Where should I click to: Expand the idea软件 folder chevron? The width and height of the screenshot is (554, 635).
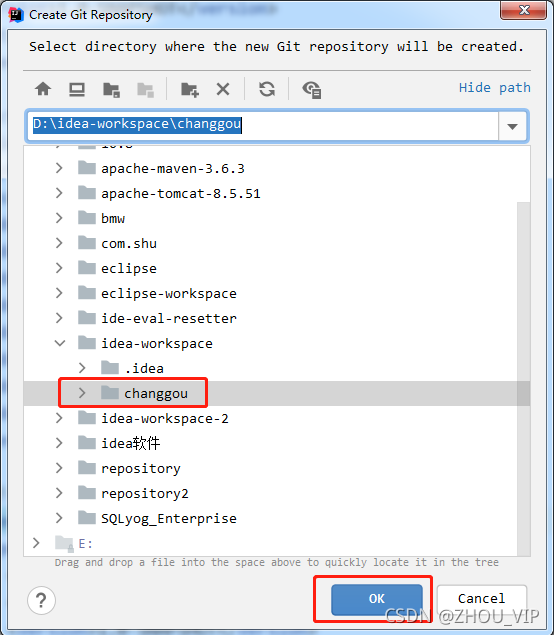pyautogui.click(x=59, y=443)
